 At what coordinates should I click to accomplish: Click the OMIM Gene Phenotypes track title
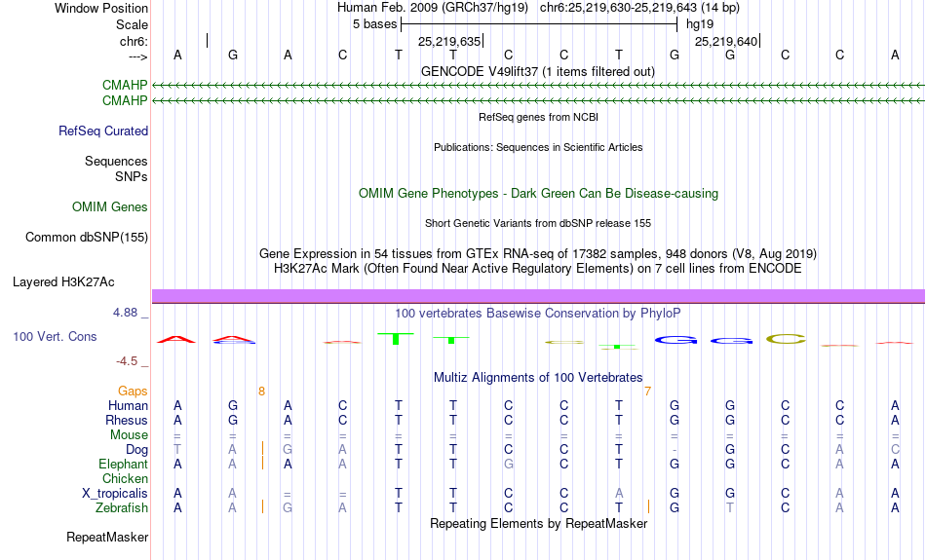(538, 194)
